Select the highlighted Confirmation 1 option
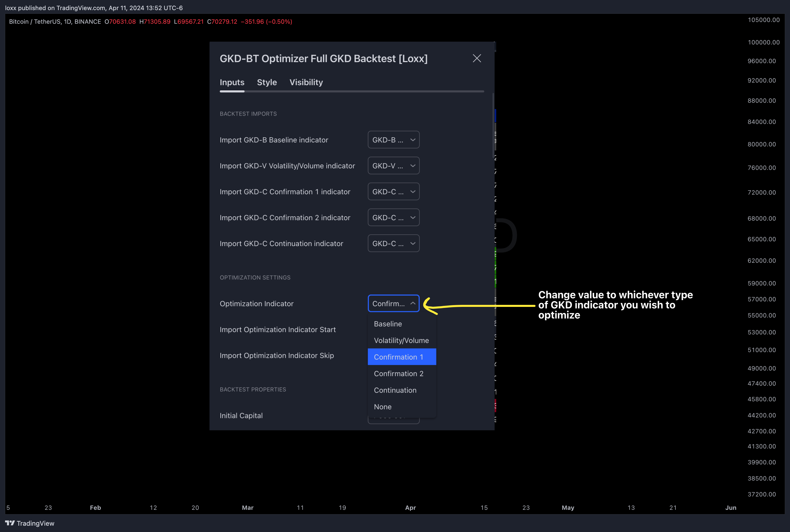The height and width of the screenshot is (532, 790). click(402, 357)
